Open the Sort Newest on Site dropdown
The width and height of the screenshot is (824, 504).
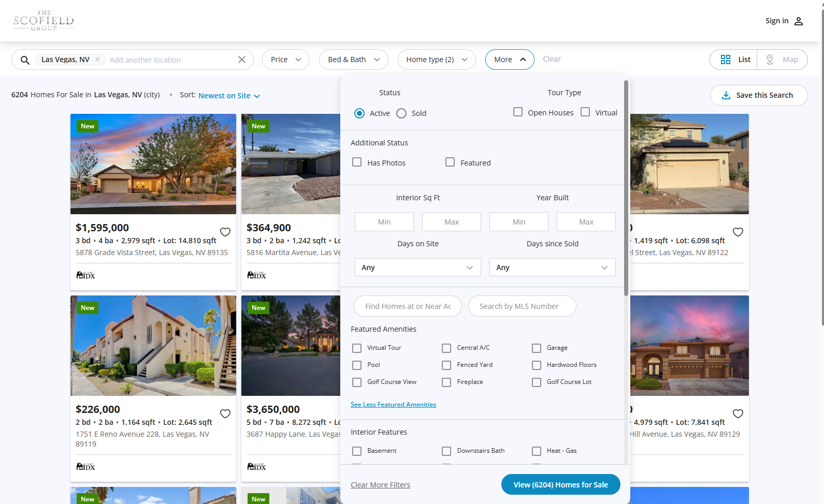(x=229, y=96)
